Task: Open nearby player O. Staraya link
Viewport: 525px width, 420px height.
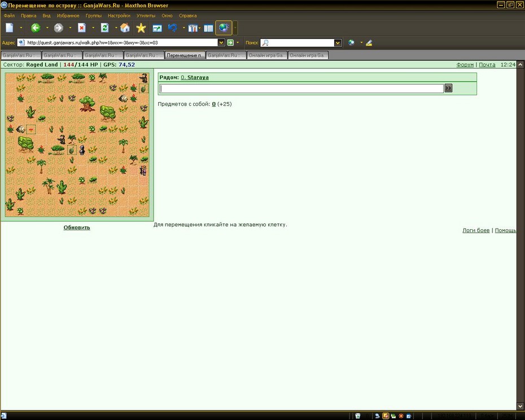Action: [x=195, y=77]
